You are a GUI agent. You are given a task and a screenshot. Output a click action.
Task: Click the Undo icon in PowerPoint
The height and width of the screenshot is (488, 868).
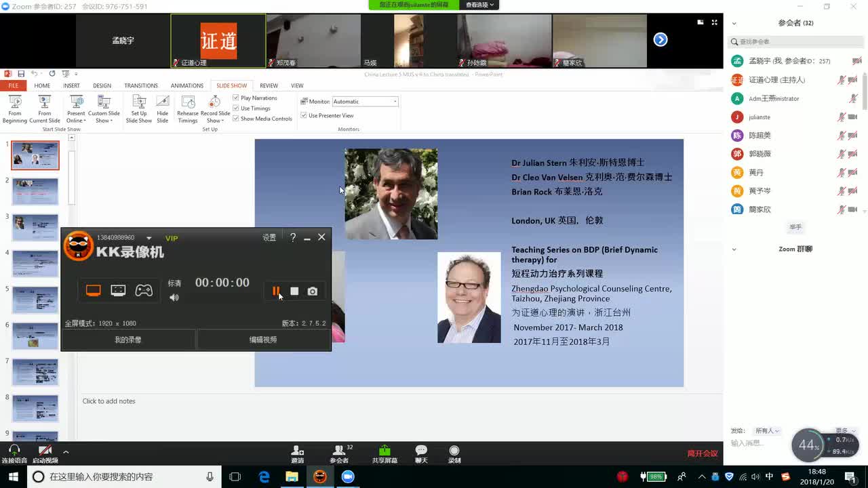click(35, 73)
